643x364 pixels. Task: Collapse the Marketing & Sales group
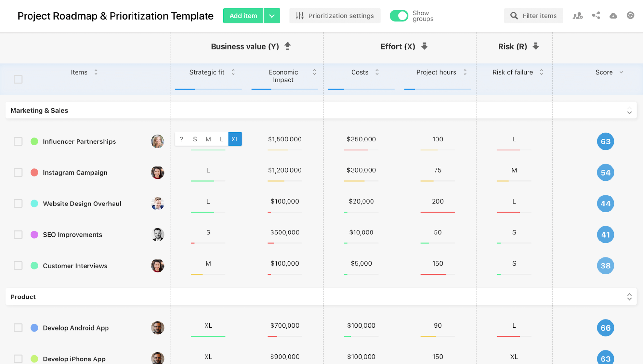point(629,111)
